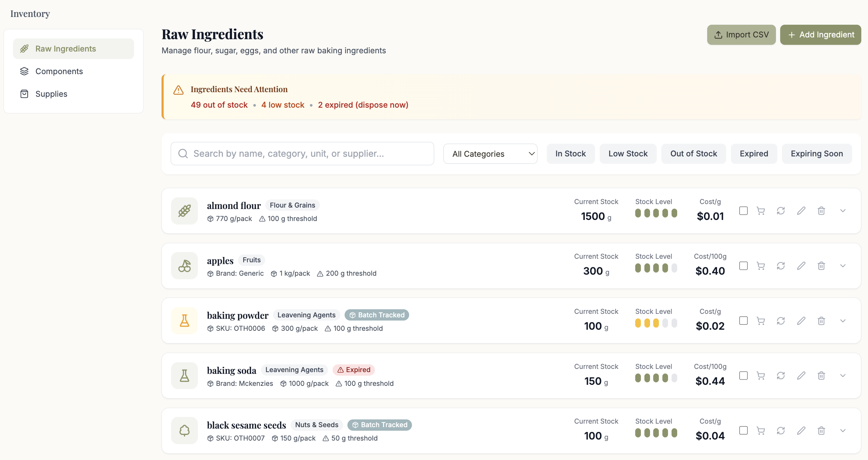The image size is (868, 460).
Task: Select the checkbox for black sesame seeds
Action: (x=743, y=430)
